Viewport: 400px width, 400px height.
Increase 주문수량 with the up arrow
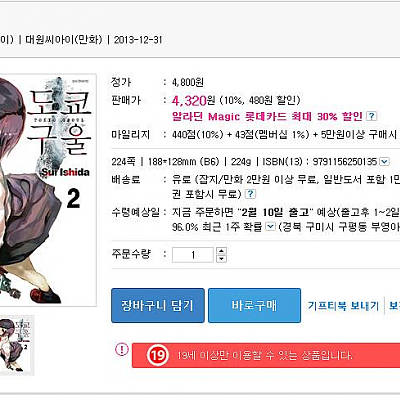pos(222,251)
